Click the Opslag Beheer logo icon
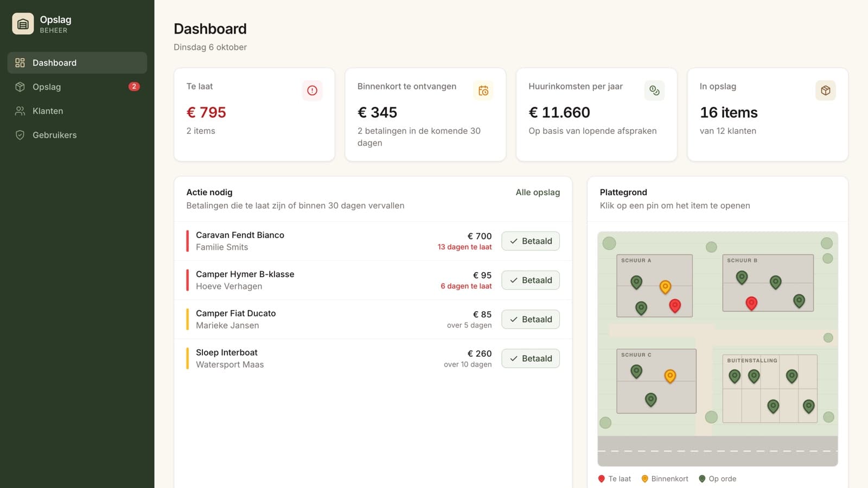 (23, 24)
